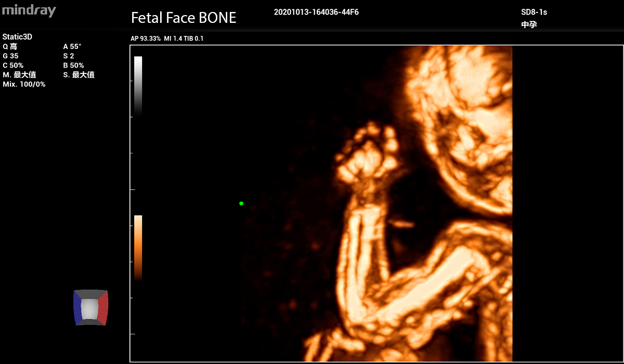Select the Q 高 quality parameter

tap(10, 47)
